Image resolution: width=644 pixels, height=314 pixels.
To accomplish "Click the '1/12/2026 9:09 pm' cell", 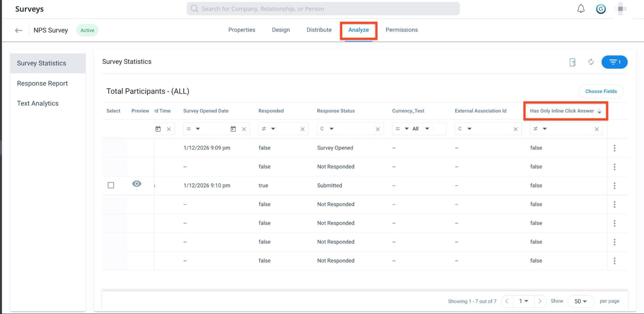I will [x=207, y=148].
